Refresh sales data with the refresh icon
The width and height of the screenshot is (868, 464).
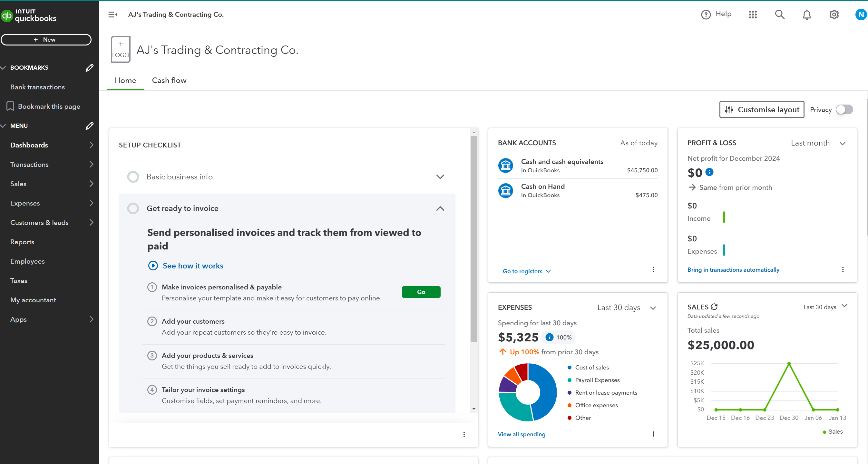point(714,307)
